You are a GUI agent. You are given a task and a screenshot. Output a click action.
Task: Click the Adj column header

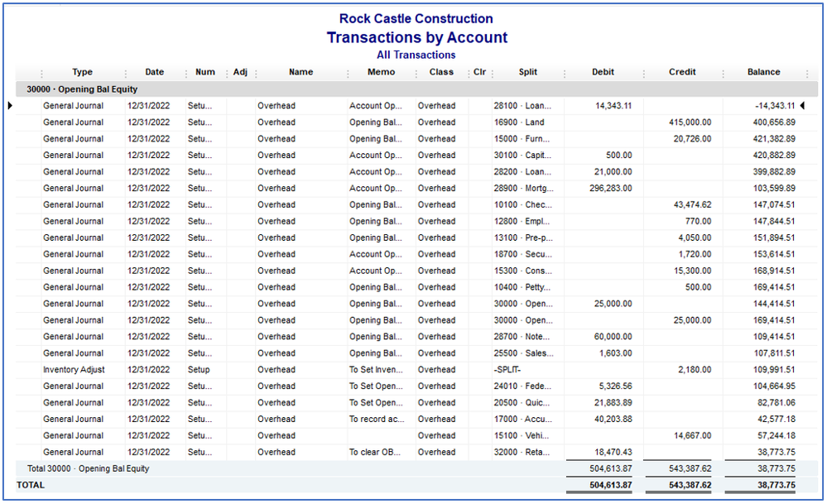coord(240,72)
